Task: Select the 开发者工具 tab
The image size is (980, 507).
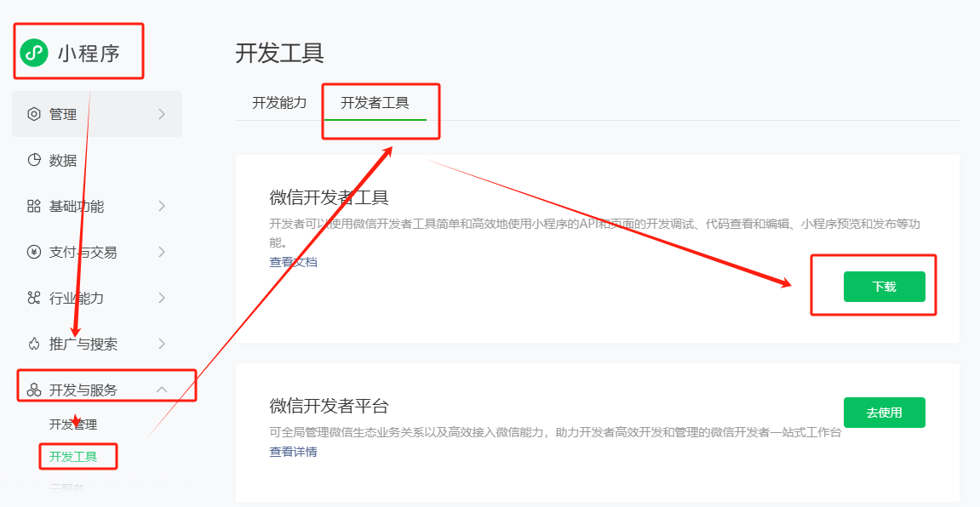Action: coord(375,103)
